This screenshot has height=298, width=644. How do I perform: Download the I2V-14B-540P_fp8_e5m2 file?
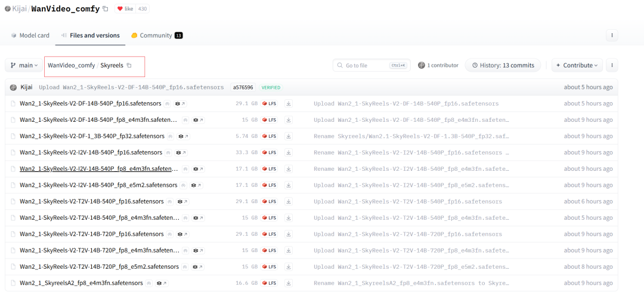pos(289,185)
